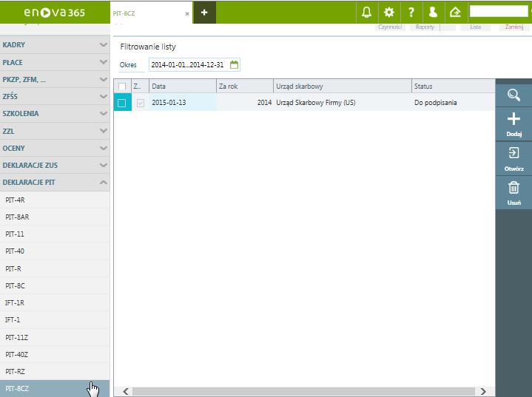532x397 pixels.
Task: Expand the ZZL section
Action: [55, 131]
